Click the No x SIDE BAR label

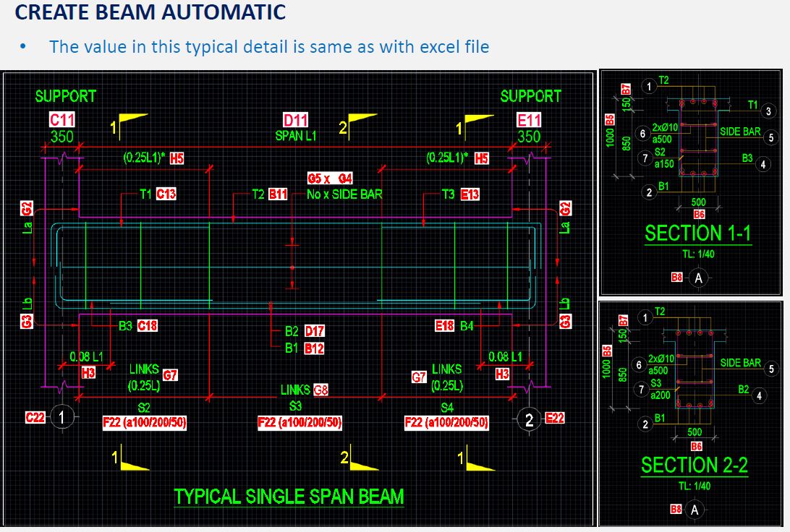[x=344, y=194]
